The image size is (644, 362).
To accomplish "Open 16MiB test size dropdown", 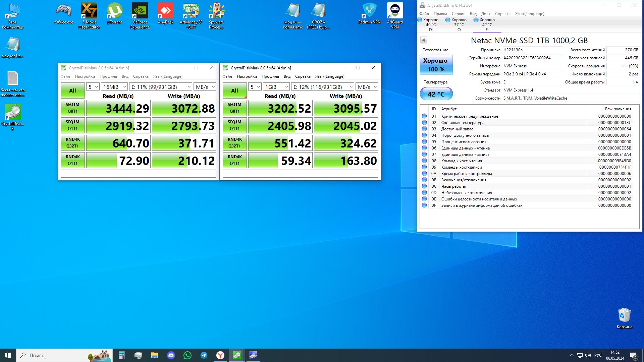I will point(114,87).
